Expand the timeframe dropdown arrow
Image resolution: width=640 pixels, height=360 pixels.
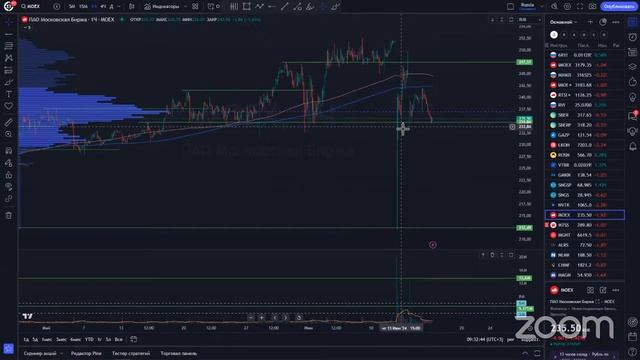click(x=119, y=7)
